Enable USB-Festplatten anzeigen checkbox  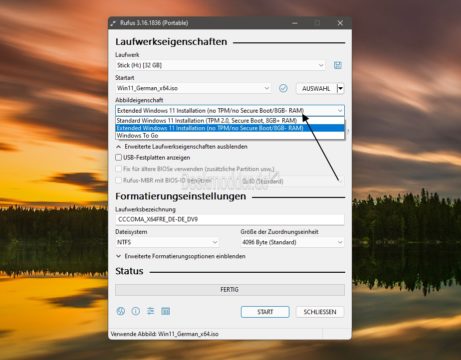(x=118, y=157)
